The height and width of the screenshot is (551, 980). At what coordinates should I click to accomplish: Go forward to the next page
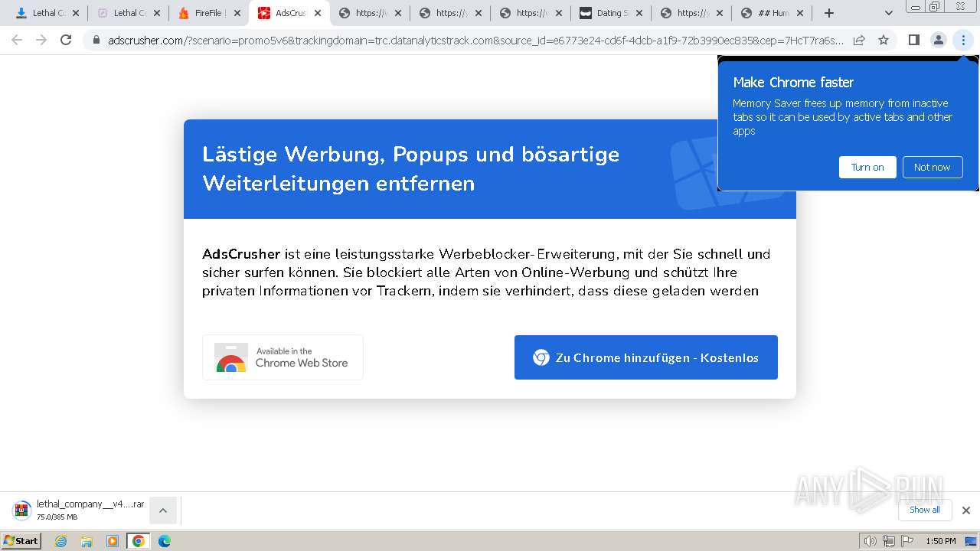point(41,40)
